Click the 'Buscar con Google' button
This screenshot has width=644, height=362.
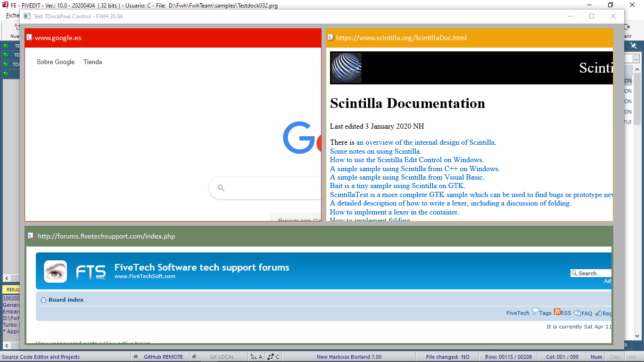tap(296, 218)
